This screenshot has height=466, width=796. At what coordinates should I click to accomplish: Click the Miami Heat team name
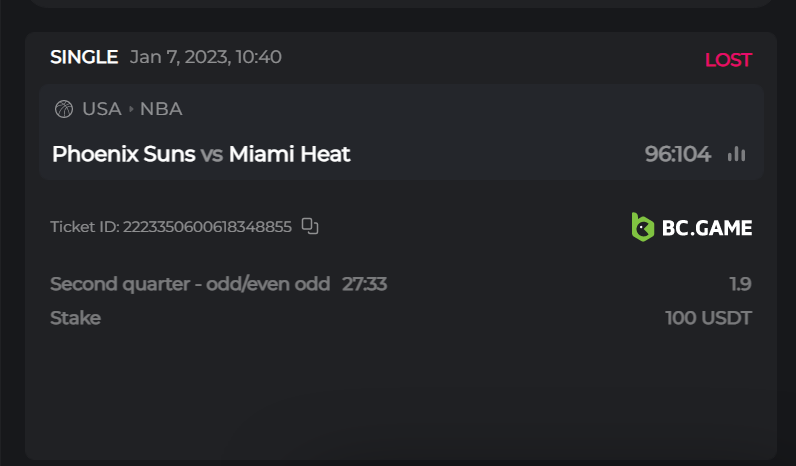click(x=289, y=154)
